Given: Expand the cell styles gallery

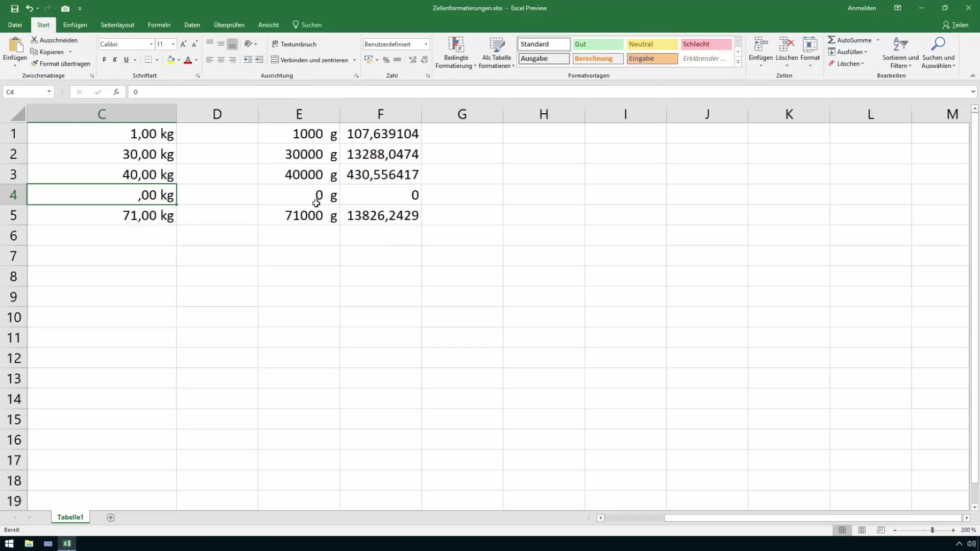Looking at the screenshot, I should coord(738,62).
